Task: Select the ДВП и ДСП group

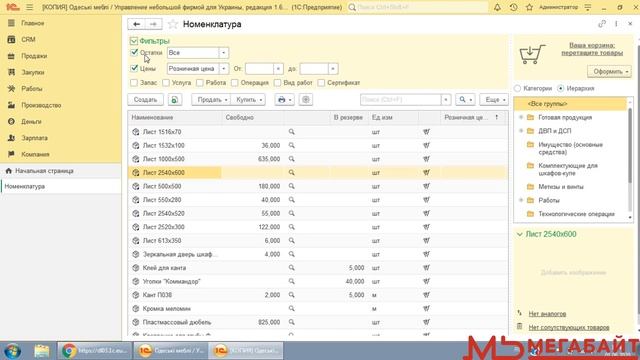Action: [x=554, y=131]
